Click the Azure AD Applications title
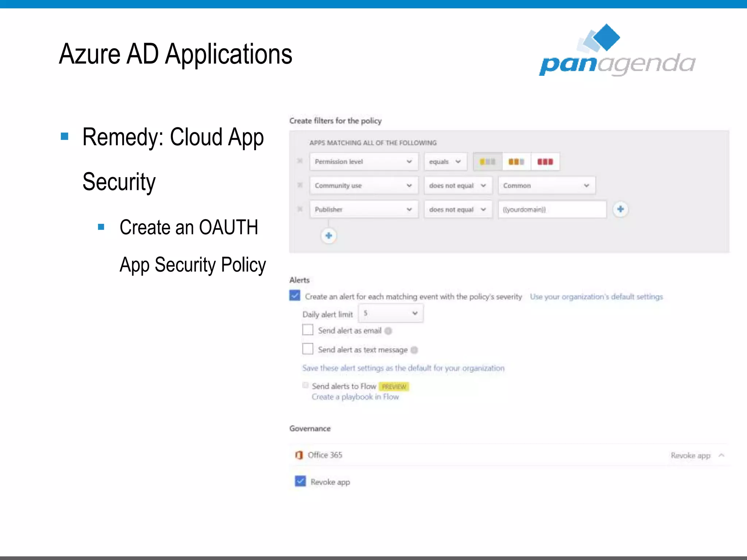The image size is (747, 560). click(x=175, y=54)
